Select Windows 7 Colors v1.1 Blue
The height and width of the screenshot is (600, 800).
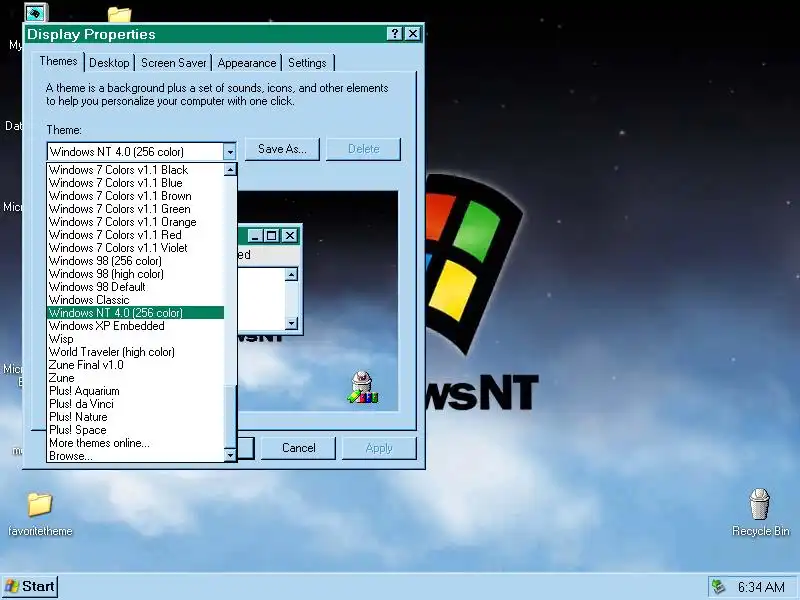pos(135,183)
